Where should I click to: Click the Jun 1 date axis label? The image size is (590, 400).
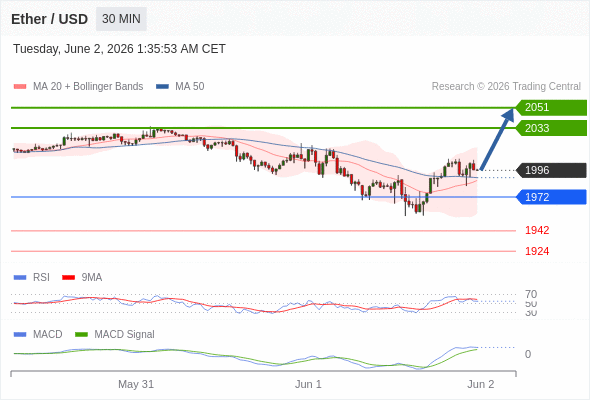point(308,384)
